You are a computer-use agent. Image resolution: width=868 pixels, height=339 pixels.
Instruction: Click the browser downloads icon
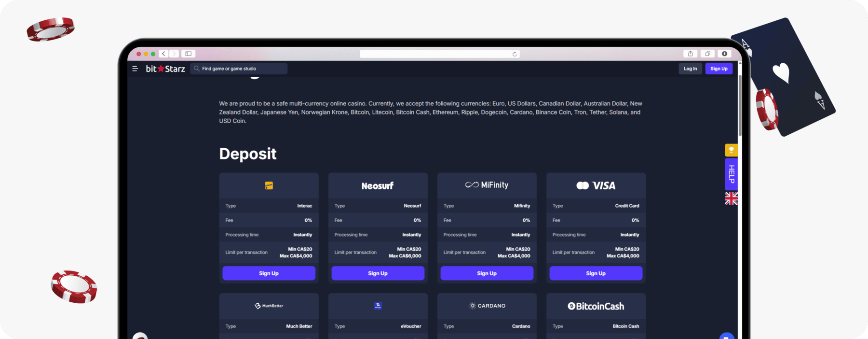[724, 54]
